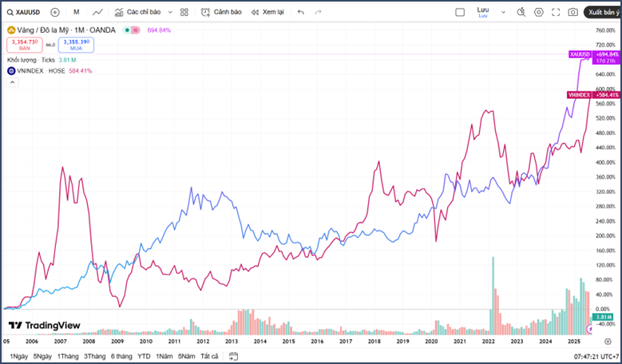The width and height of the screenshot is (622, 364).
Task: Expand the indicators favorites dropdown arrow
Action: 170,12
